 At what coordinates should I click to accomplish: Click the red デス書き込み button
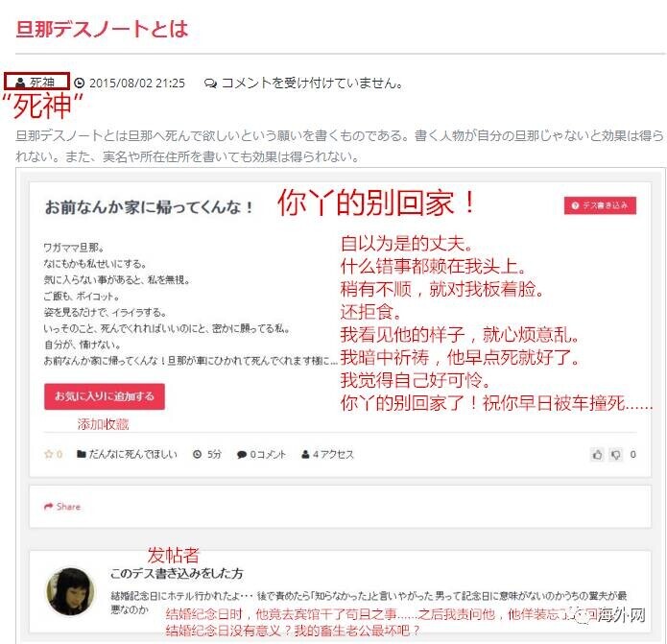pos(600,205)
